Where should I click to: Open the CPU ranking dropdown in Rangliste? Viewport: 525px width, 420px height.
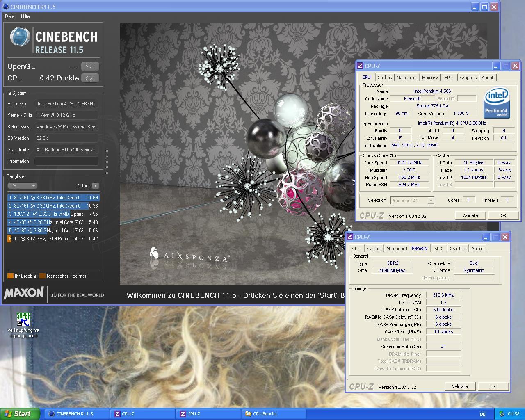click(x=23, y=186)
